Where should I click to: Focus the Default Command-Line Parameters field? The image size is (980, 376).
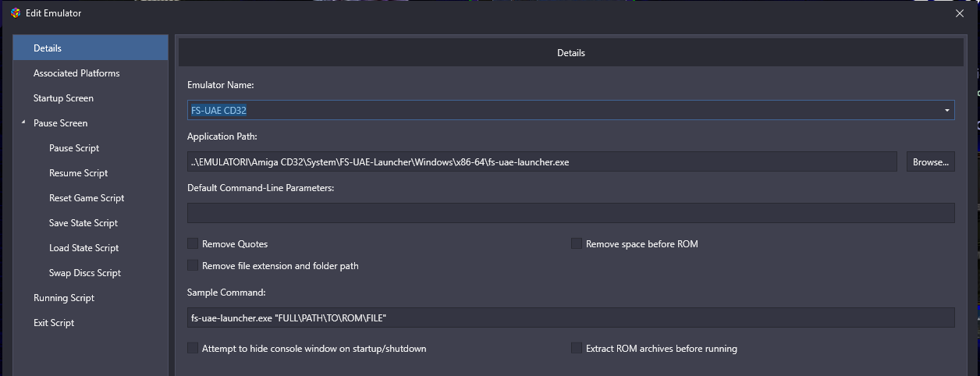[571, 213]
